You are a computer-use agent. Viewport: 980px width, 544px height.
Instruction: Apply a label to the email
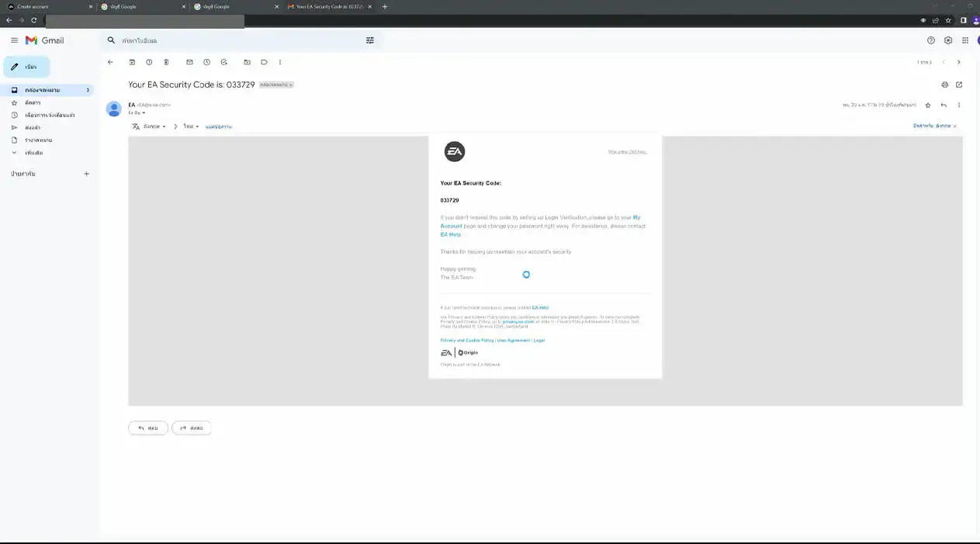[264, 62]
